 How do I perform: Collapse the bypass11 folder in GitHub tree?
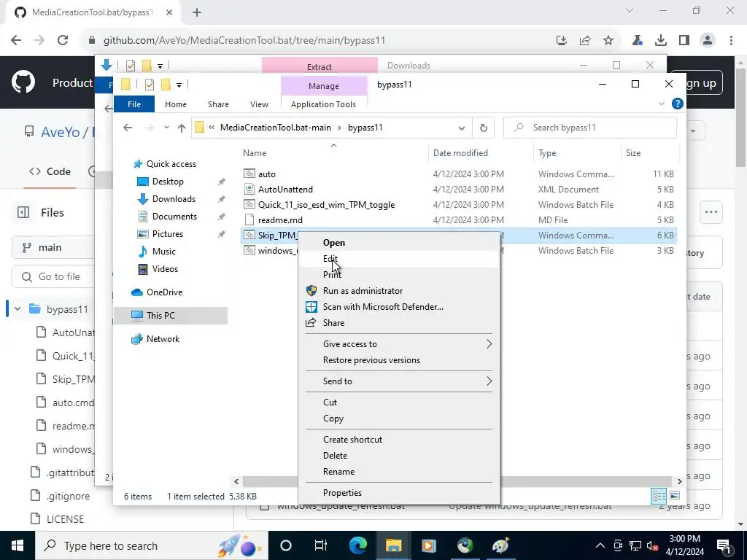[18, 309]
